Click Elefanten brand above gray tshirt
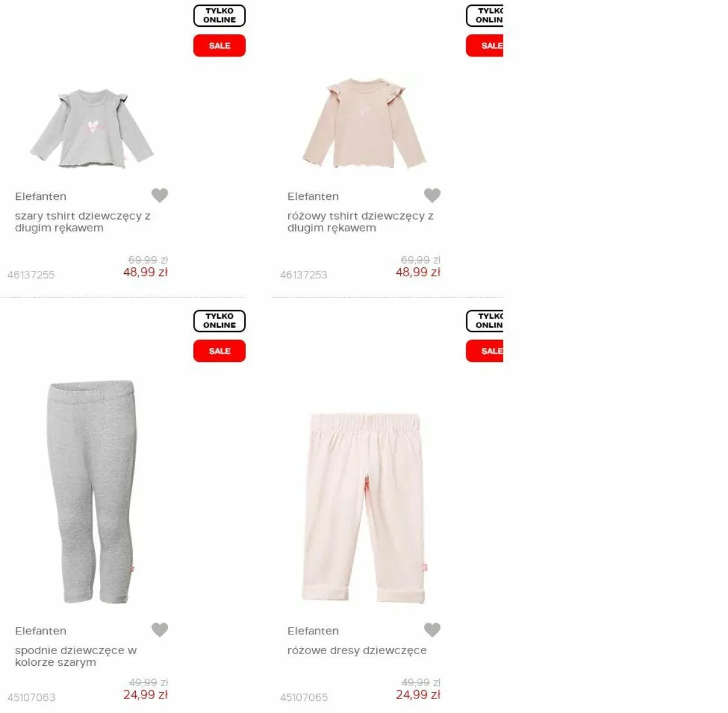Screen dimensions: 728x713 click(x=41, y=196)
